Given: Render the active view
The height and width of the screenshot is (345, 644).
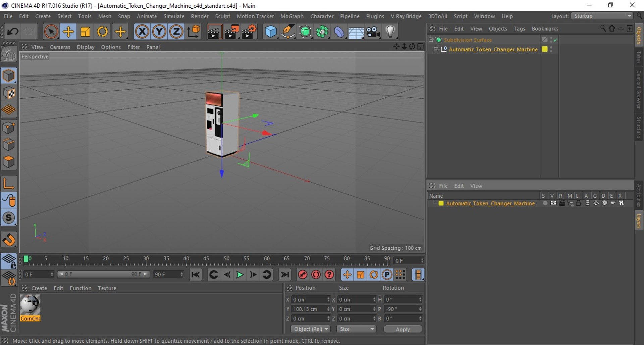Looking at the screenshot, I should (x=214, y=32).
